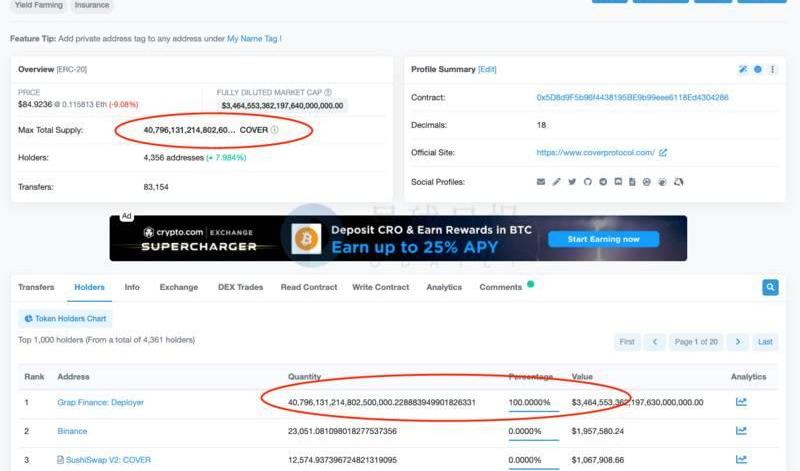Open the contract address link
This screenshot has height=471, width=800.
[632, 98]
